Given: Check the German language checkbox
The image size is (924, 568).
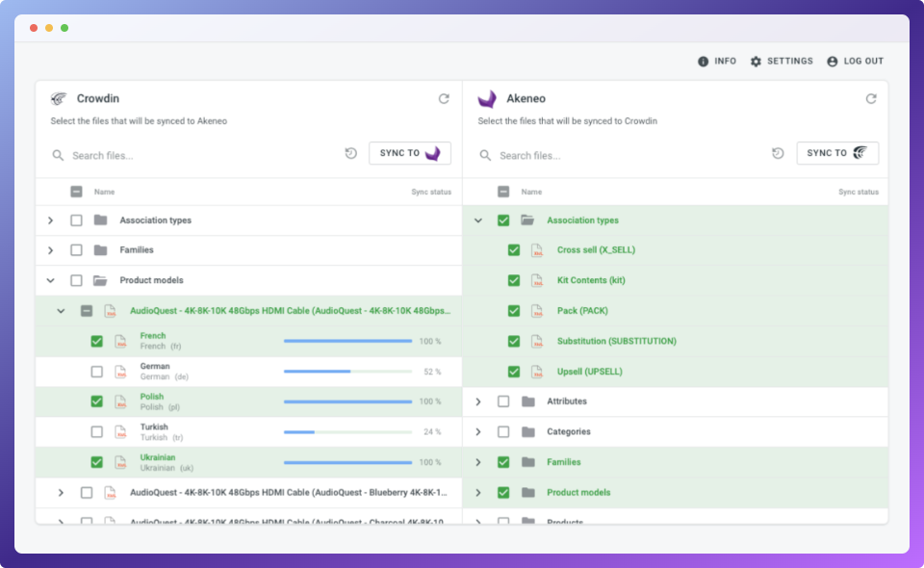Looking at the screenshot, I should click(96, 372).
